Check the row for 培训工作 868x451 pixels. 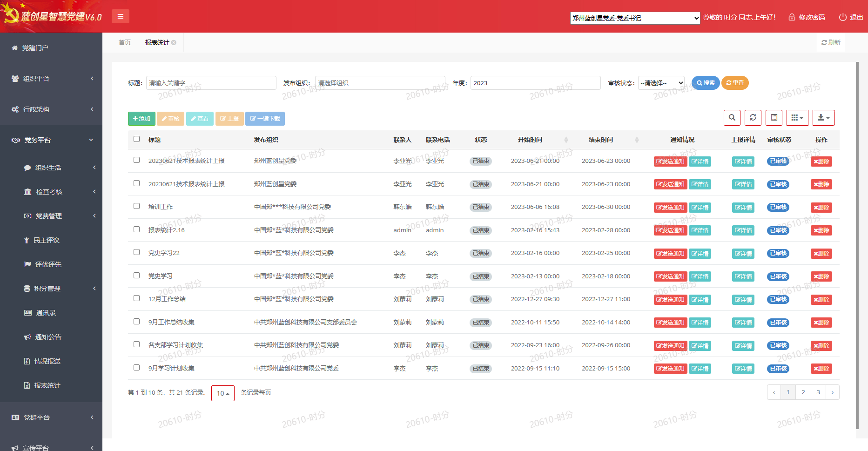pyautogui.click(x=136, y=206)
